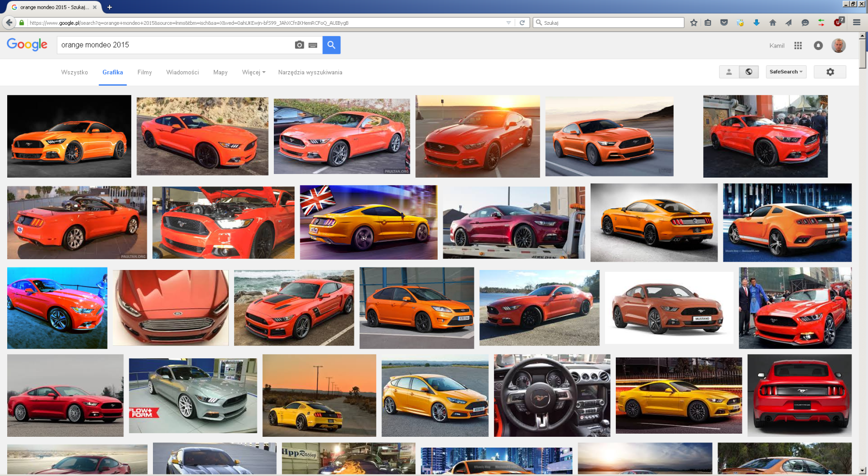The height and width of the screenshot is (476, 868).
Task: Open Google notifications bell
Action: coord(818,45)
